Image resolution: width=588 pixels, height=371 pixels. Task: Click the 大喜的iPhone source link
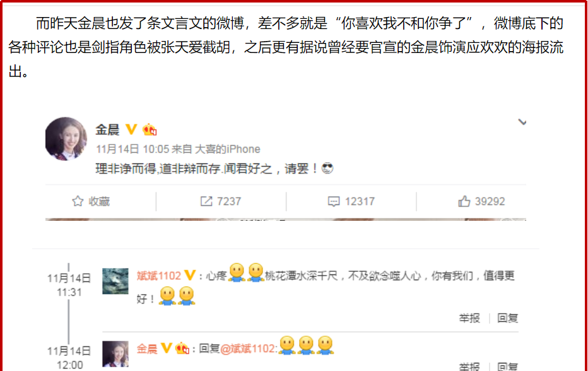coord(228,150)
